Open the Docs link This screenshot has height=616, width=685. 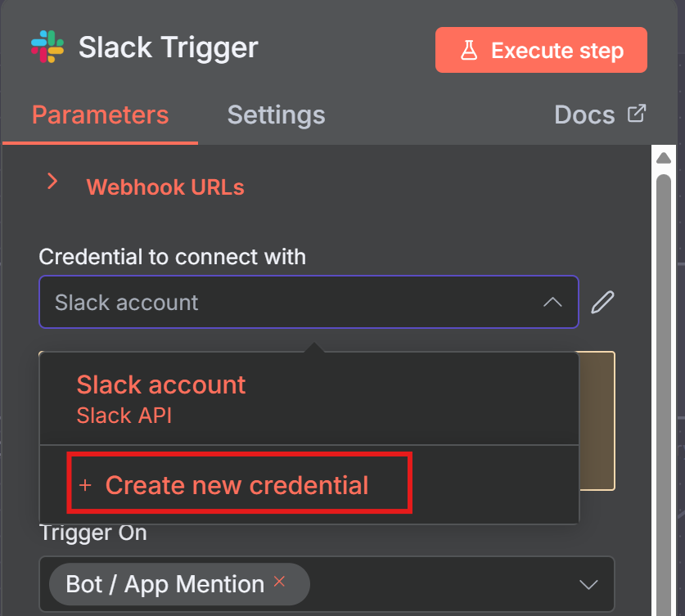pyautogui.click(x=584, y=115)
